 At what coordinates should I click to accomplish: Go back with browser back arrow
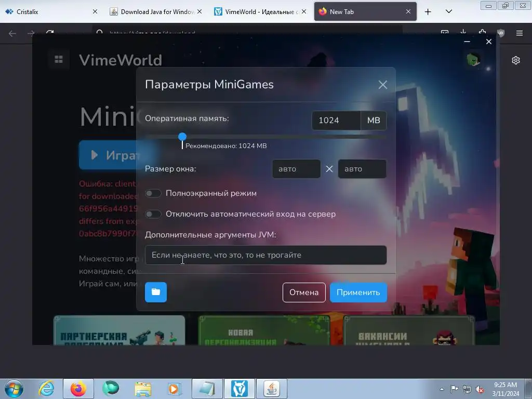click(12, 33)
